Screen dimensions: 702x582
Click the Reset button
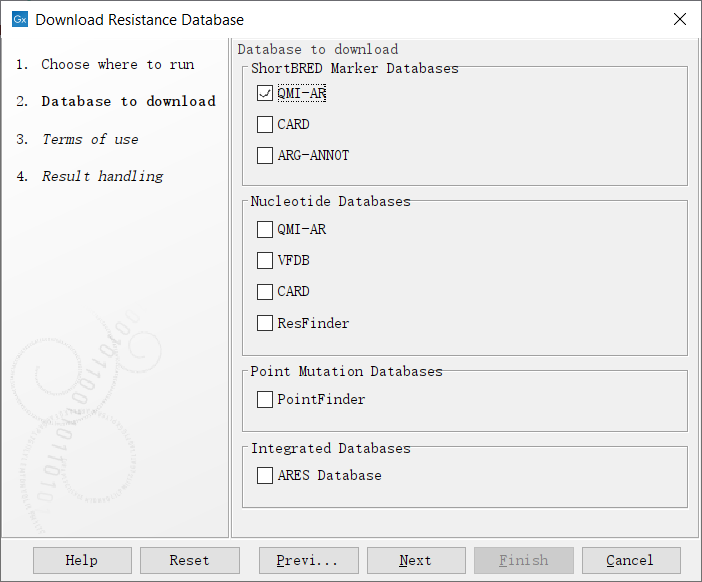click(x=189, y=560)
